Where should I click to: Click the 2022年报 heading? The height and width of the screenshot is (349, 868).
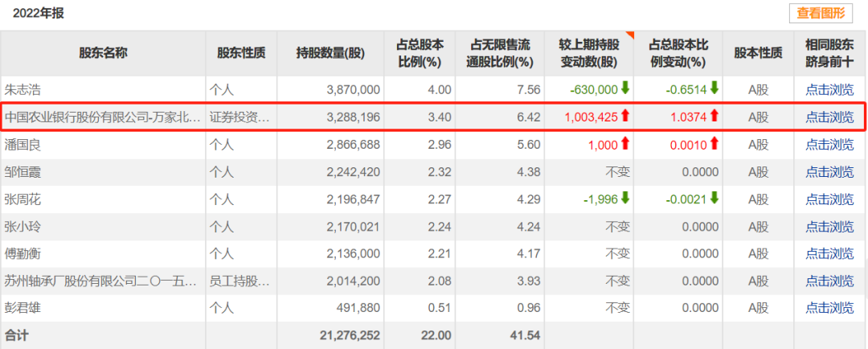pyautogui.click(x=39, y=14)
